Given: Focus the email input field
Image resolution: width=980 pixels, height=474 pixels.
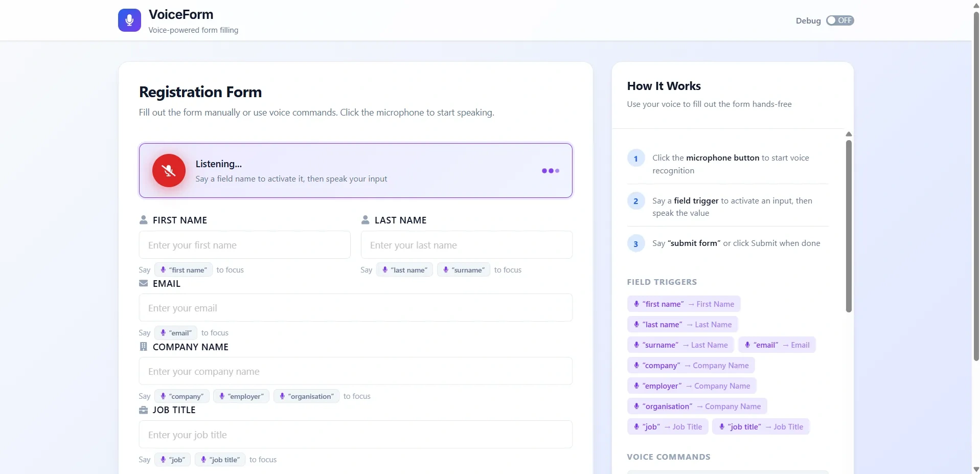Looking at the screenshot, I should point(356,308).
